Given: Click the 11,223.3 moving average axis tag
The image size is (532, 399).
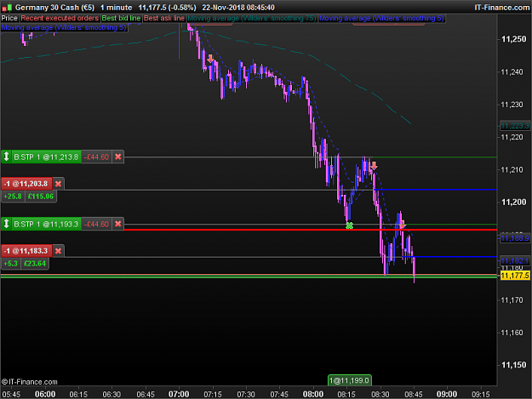Looking at the screenshot, I should pyautogui.click(x=515, y=126).
